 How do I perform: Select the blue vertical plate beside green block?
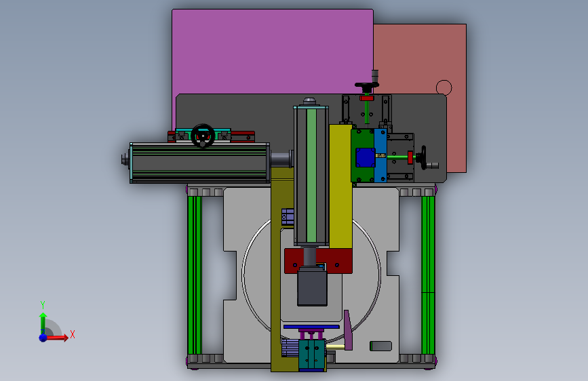click(380, 156)
